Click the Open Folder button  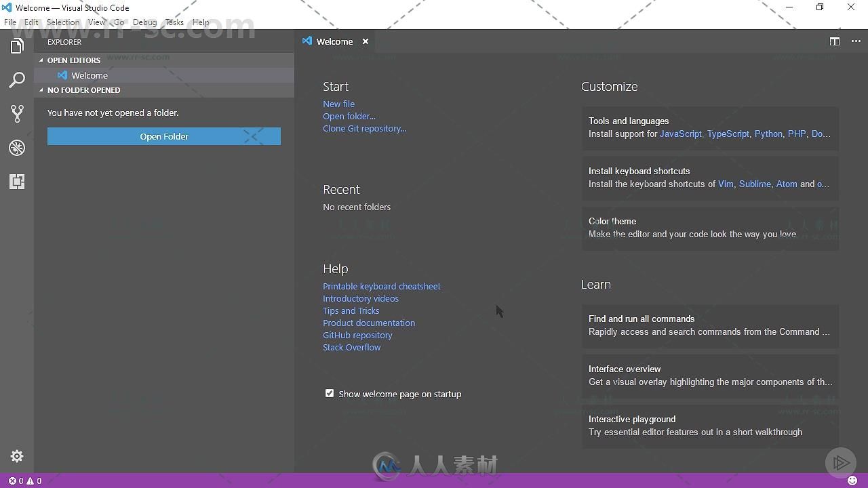(164, 136)
